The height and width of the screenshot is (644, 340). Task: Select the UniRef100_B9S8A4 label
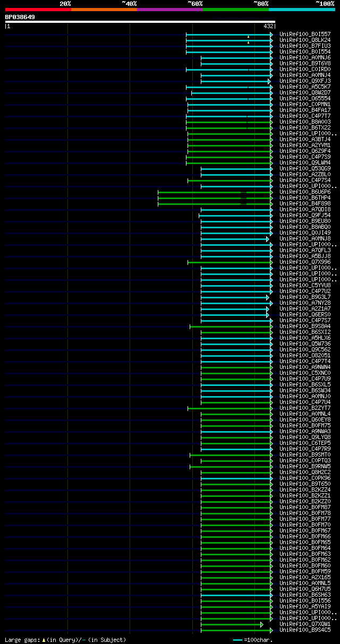[x=305, y=326]
